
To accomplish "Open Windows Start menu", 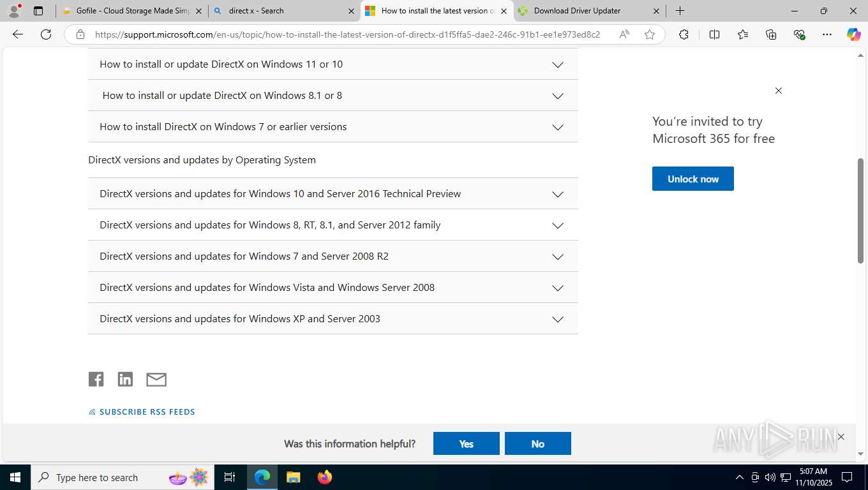I will (15, 477).
